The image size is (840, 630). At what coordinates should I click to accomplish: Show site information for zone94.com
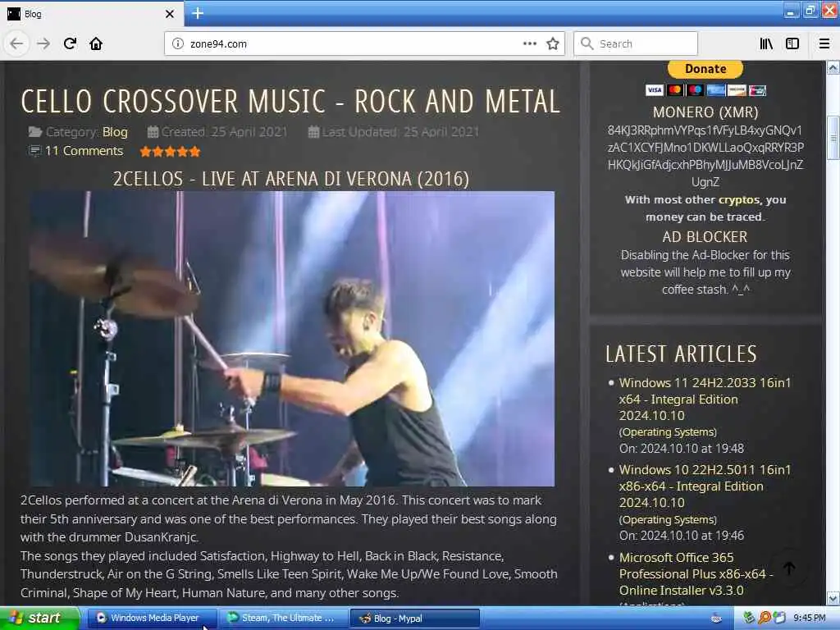(177, 43)
